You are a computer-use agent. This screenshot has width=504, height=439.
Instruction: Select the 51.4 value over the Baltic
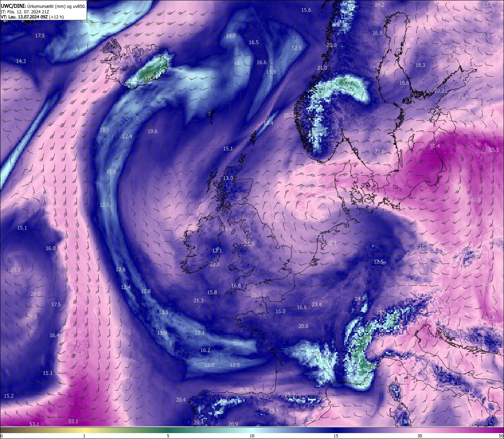click(x=435, y=146)
